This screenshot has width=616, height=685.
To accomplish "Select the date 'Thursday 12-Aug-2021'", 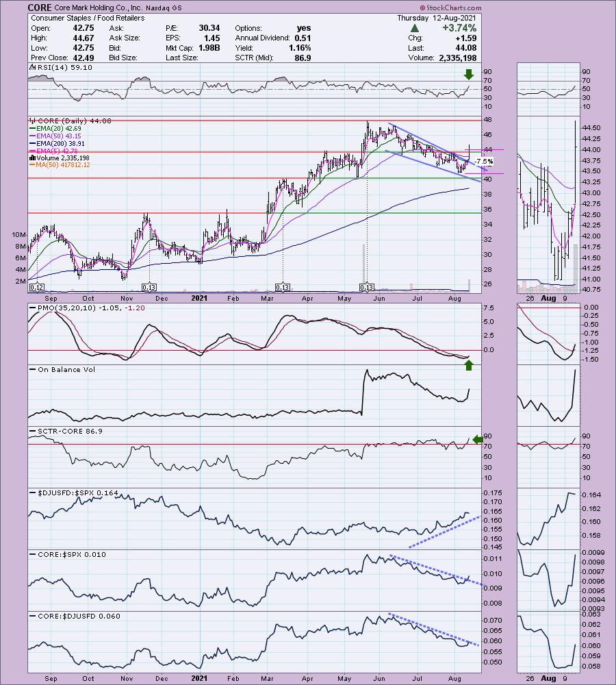I will [x=437, y=18].
